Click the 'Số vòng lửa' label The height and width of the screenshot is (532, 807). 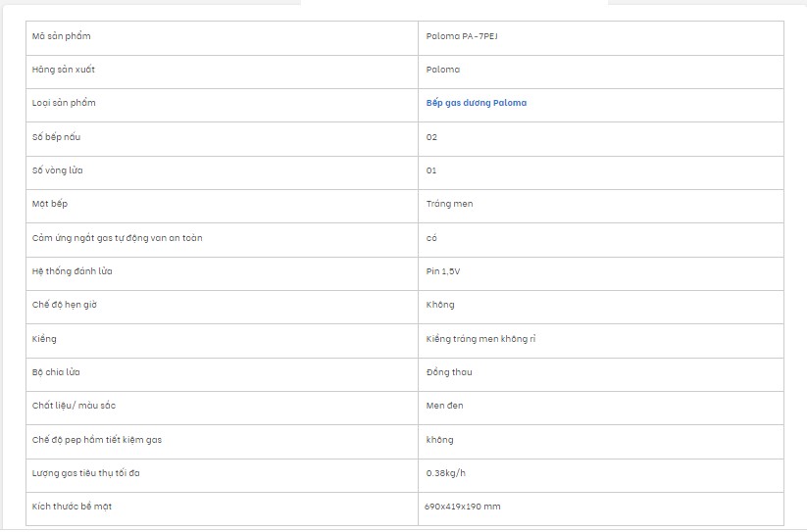[x=57, y=170]
